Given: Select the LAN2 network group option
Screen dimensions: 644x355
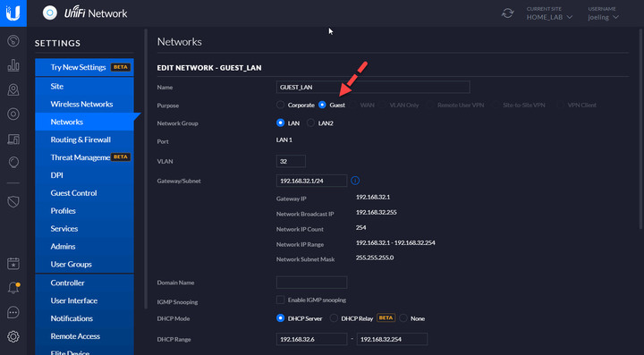Looking at the screenshot, I should click(x=311, y=123).
